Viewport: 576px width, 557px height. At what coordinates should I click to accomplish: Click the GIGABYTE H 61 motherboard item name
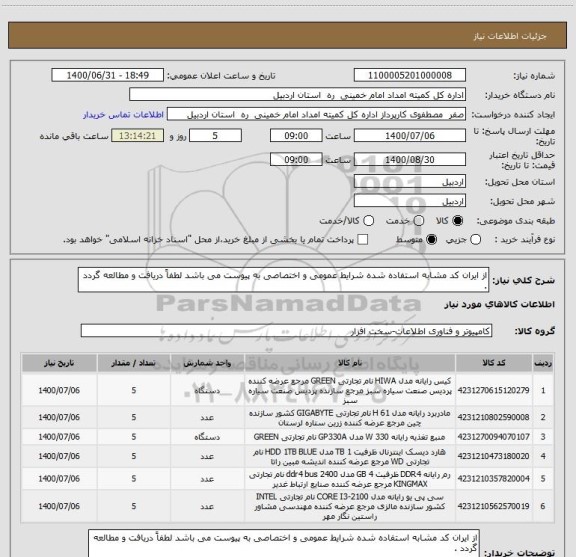[x=350, y=418]
